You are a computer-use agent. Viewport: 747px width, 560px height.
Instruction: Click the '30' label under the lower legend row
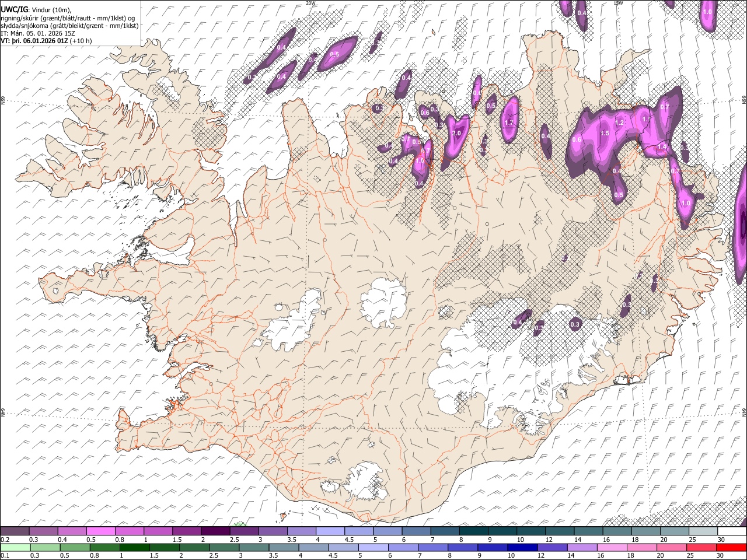[x=720, y=555]
